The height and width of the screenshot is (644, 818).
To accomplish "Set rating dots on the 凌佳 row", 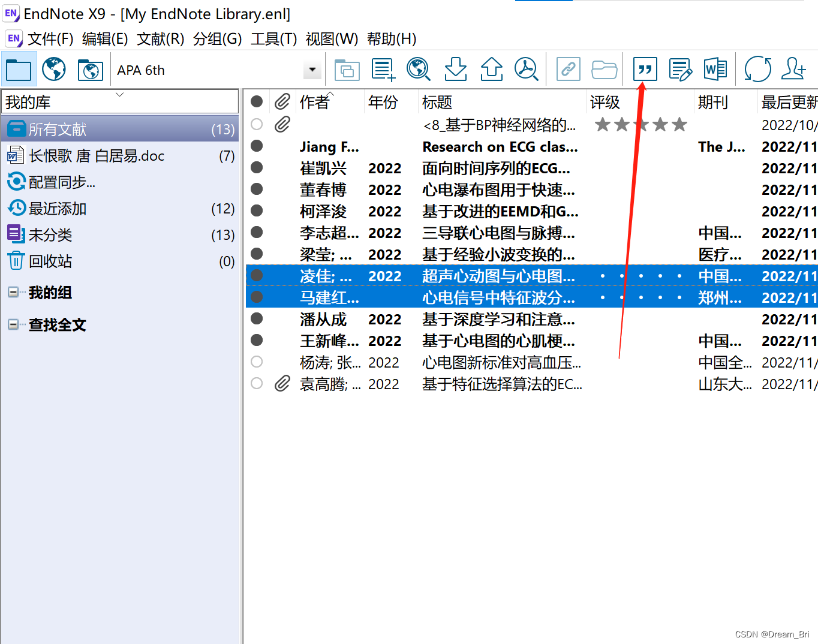I will (x=640, y=276).
